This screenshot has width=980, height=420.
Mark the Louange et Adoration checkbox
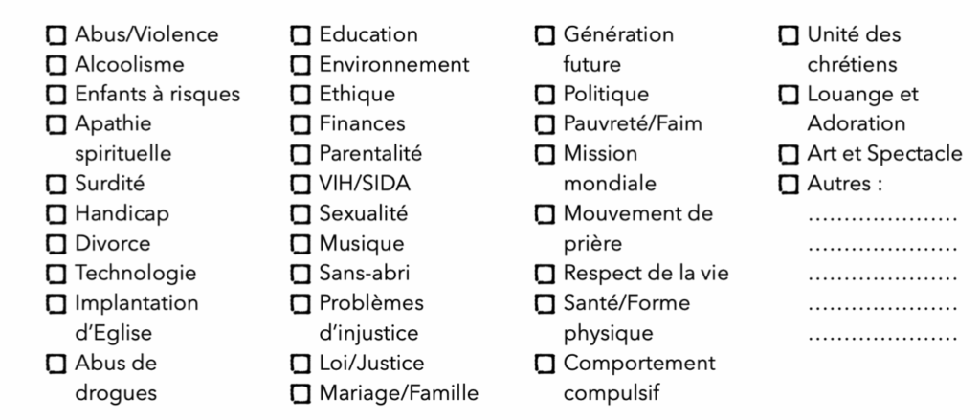pos(789,95)
